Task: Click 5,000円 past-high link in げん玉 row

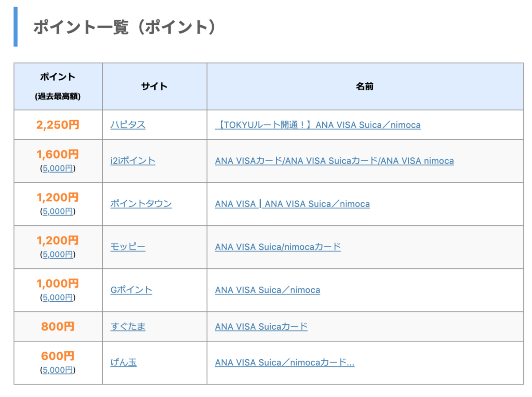Action: tap(58, 370)
